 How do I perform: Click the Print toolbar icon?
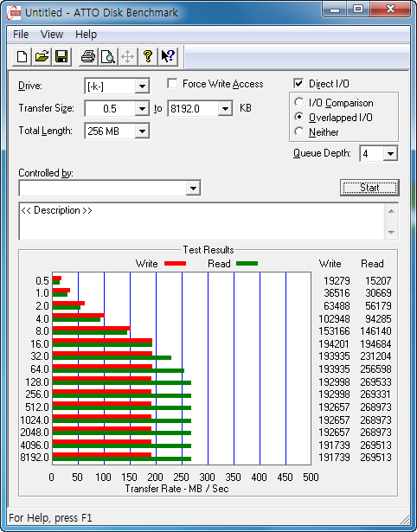click(88, 56)
